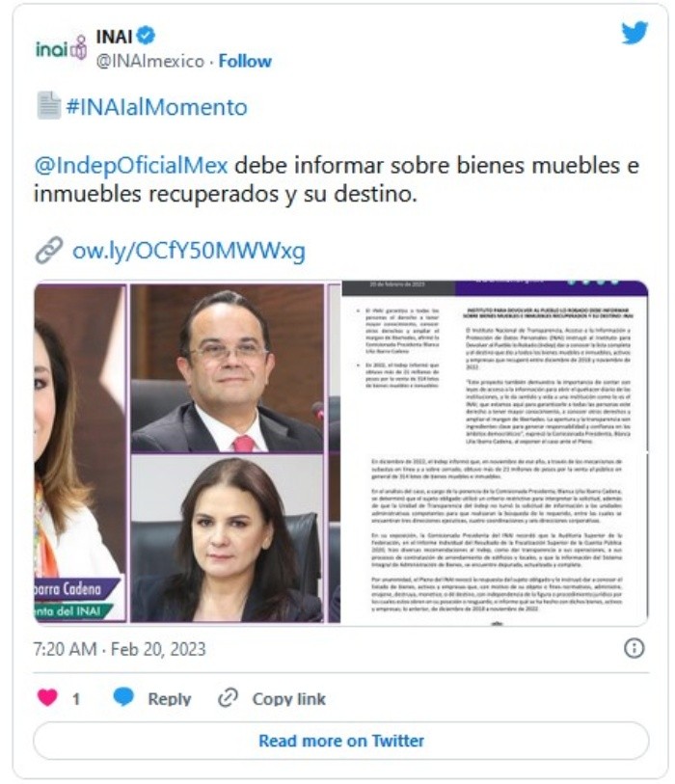The height and width of the screenshot is (784, 675).
Task: Open the INAI profile avatar
Action: pos(61,48)
